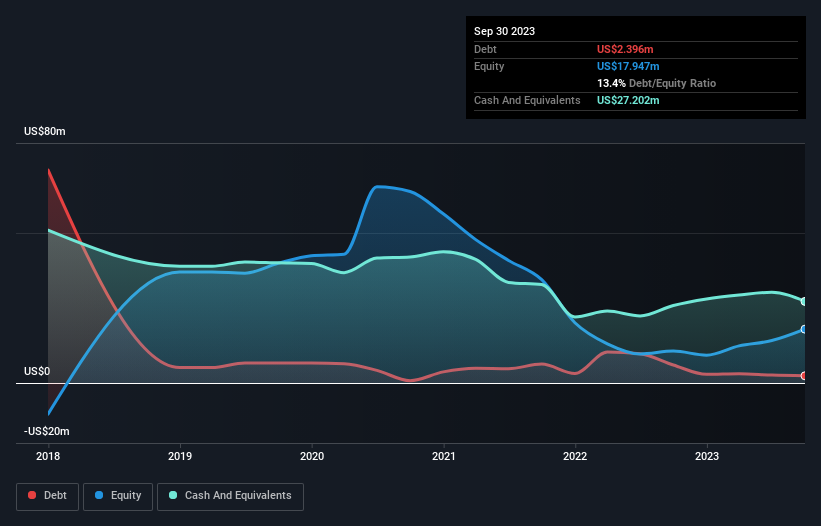Image resolution: width=821 pixels, height=526 pixels.
Task: Click the US$0 y-axis label
Action: tap(37, 372)
